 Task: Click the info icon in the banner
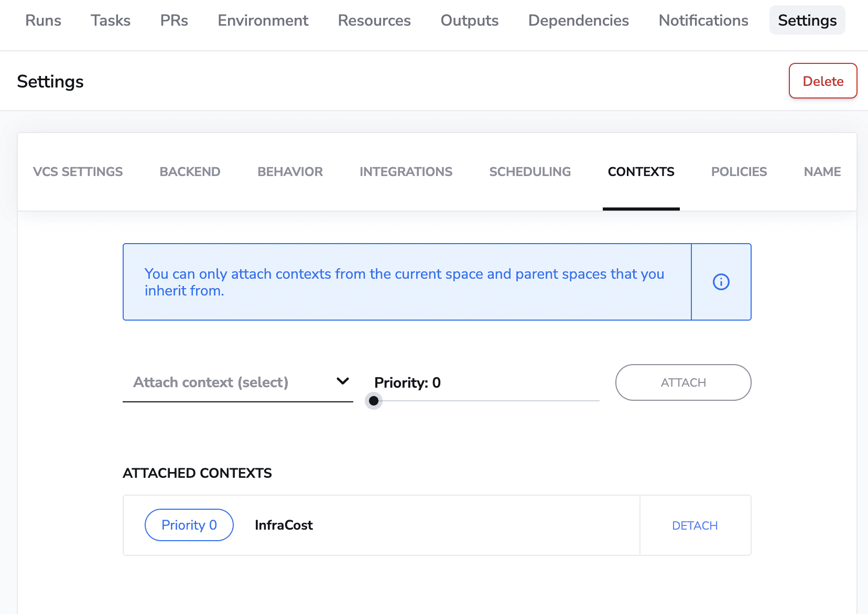point(721,282)
